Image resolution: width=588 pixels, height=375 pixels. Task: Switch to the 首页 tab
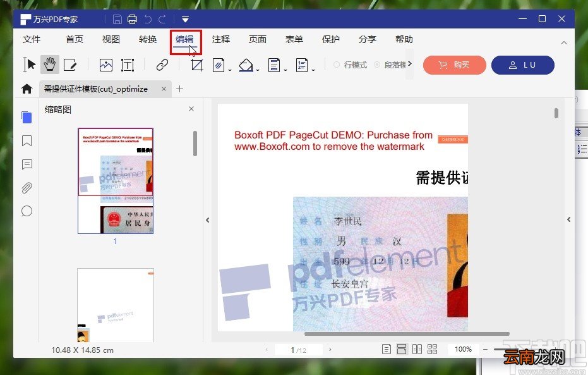[75, 39]
